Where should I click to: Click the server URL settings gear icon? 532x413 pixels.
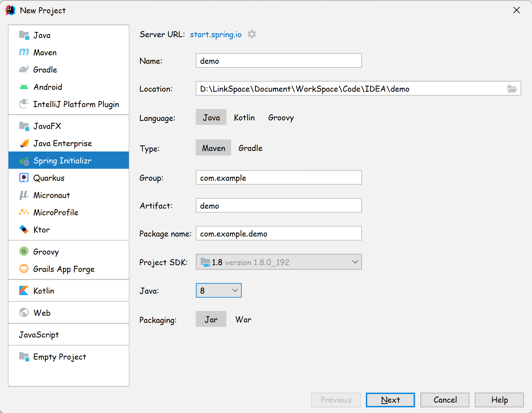[252, 34]
